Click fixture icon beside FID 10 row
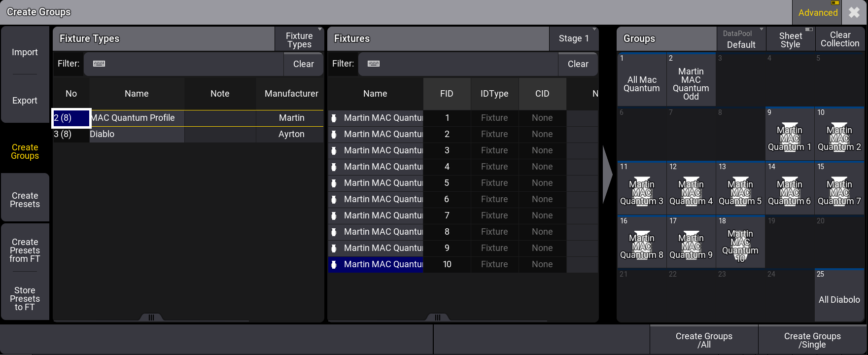Image resolution: width=868 pixels, height=355 pixels. pos(334,264)
